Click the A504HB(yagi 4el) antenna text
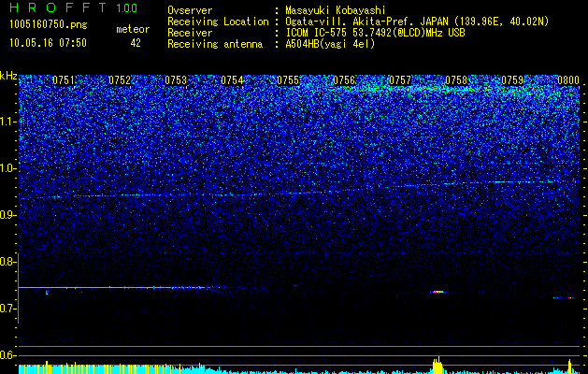The width and height of the screenshot is (588, 374). (330, 44)
